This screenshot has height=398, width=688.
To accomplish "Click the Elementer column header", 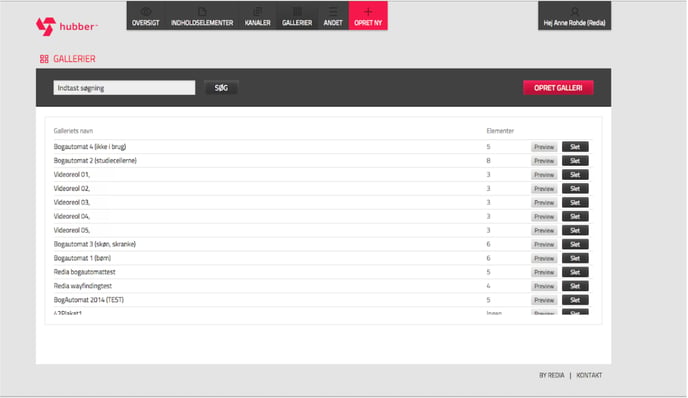I will (500, 131).
